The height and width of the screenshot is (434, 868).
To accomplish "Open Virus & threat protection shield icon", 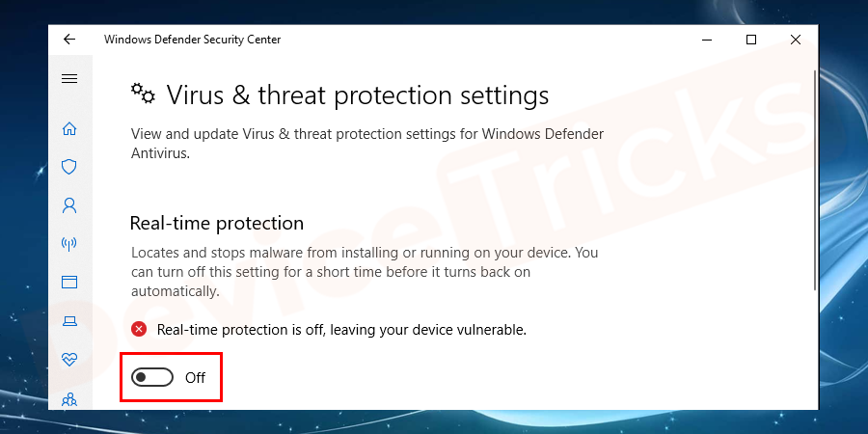I will (69, 167).
